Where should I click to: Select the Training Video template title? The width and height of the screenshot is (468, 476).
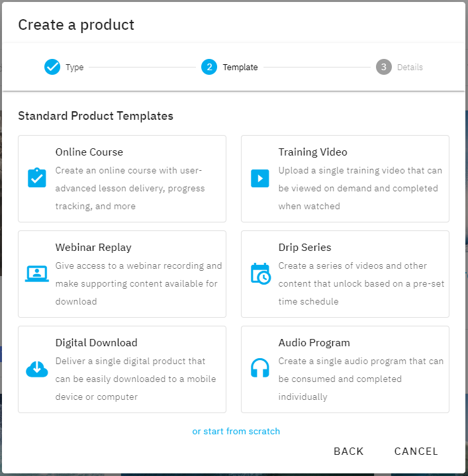[x=312, y=152]
